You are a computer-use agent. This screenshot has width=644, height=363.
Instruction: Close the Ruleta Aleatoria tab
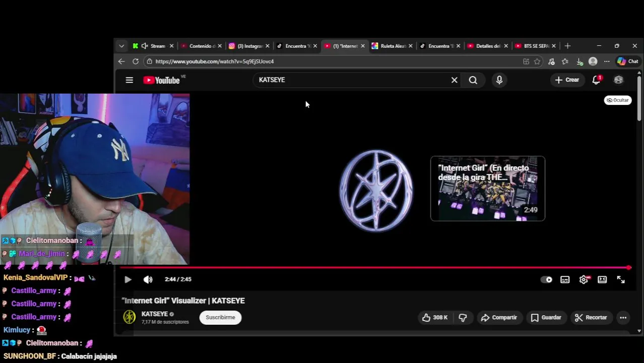(x=410, y=46)
